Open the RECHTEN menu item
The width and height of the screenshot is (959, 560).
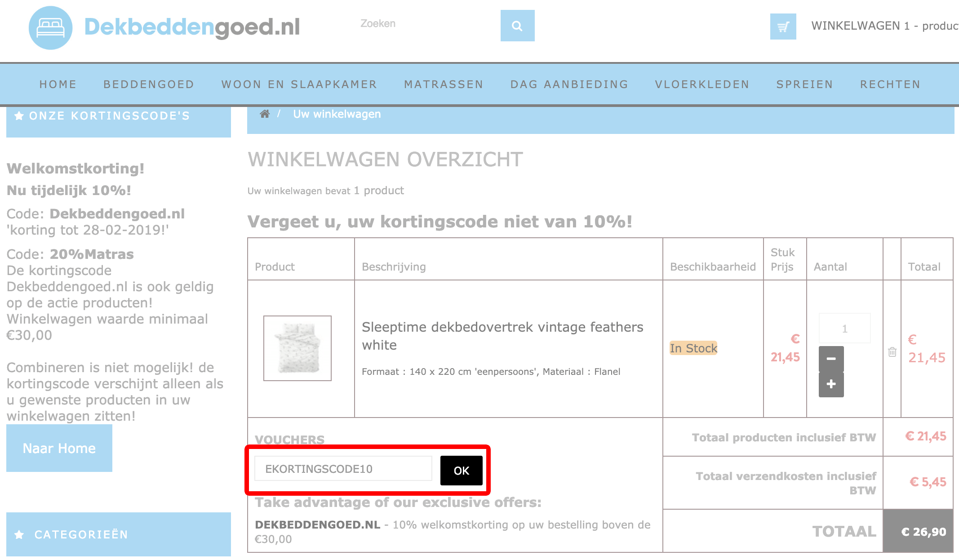(890, 84)
